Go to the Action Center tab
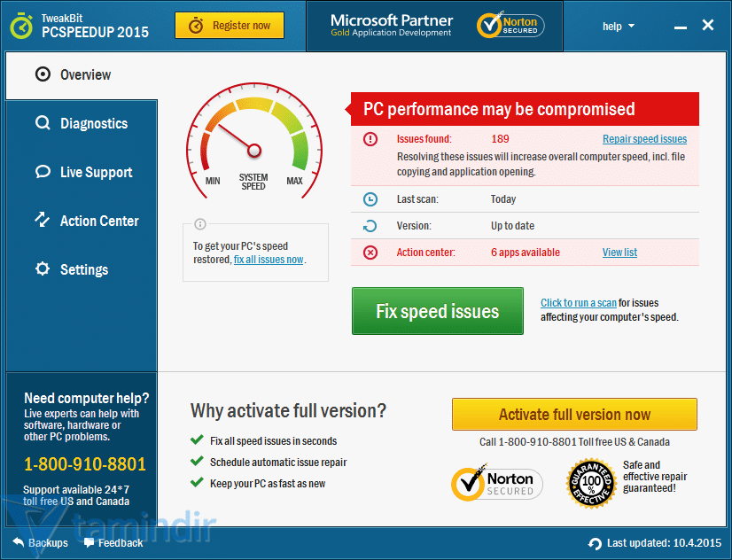 click(82, 221)
